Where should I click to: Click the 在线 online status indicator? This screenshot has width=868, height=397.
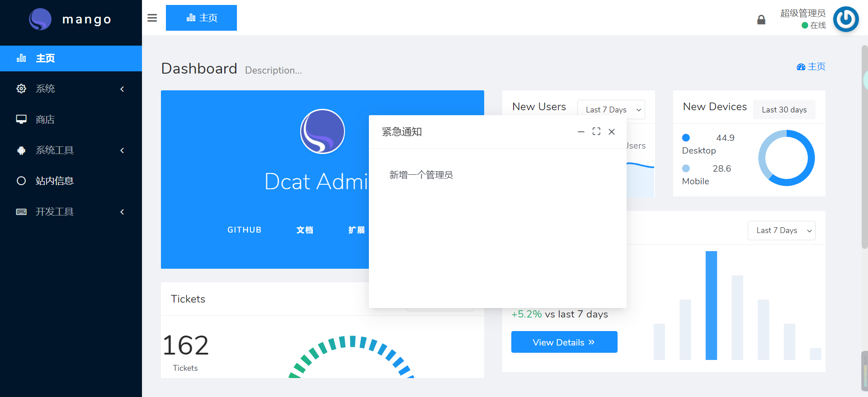pyautogui.click(x=814, y=25)
